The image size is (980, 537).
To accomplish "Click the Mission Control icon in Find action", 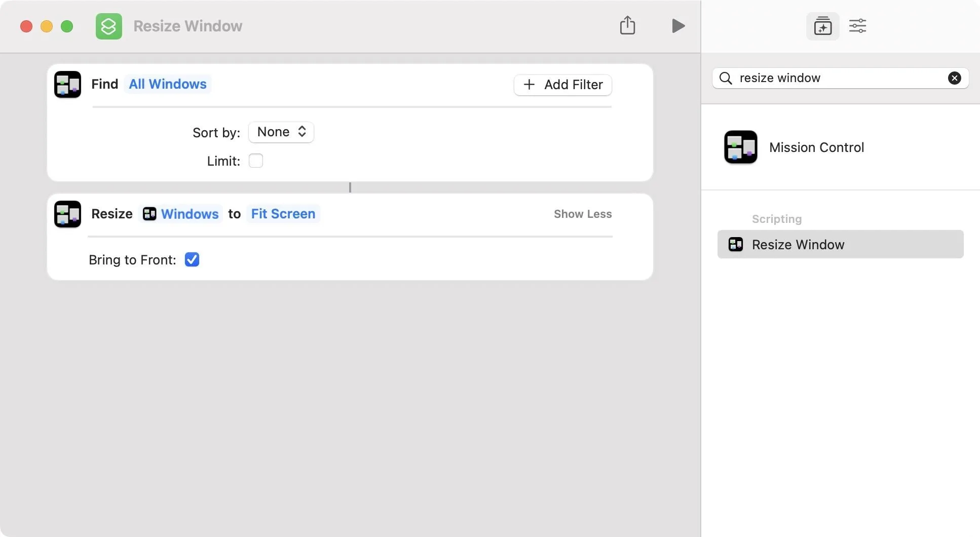I will (67, 84).
